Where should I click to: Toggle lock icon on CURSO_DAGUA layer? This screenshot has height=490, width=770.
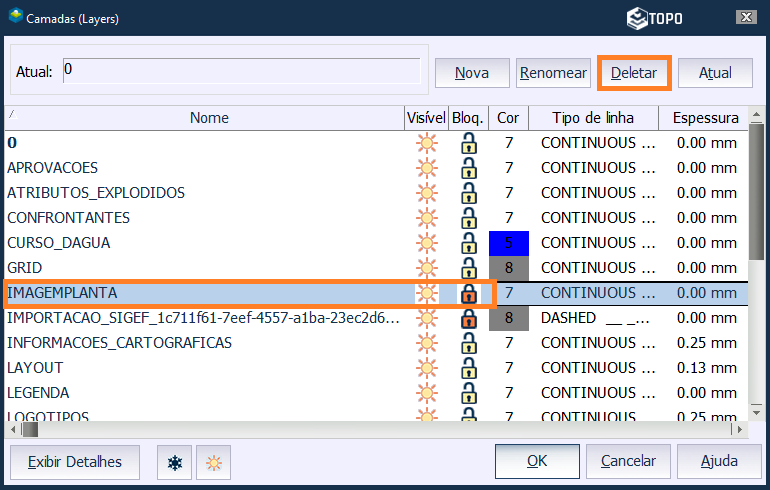[x=468, y=243]
